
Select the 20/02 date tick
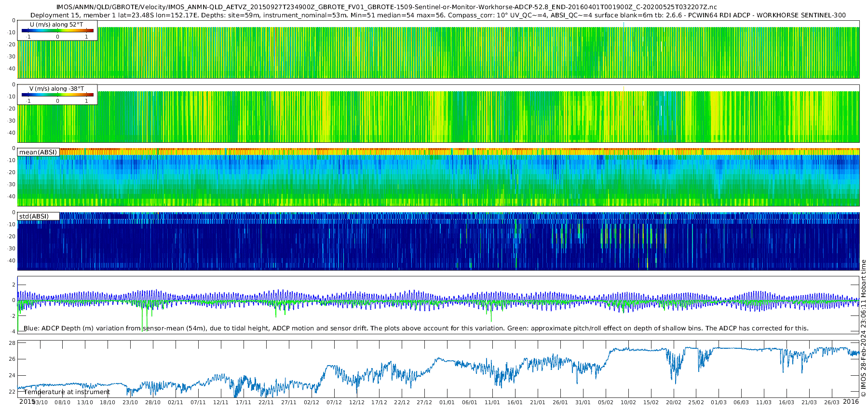[x=673, y=402]
